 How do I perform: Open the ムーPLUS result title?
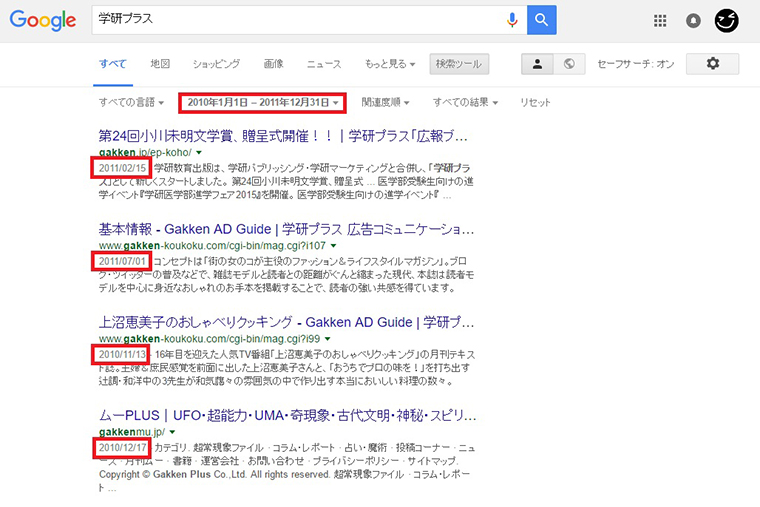coord(287,415)
